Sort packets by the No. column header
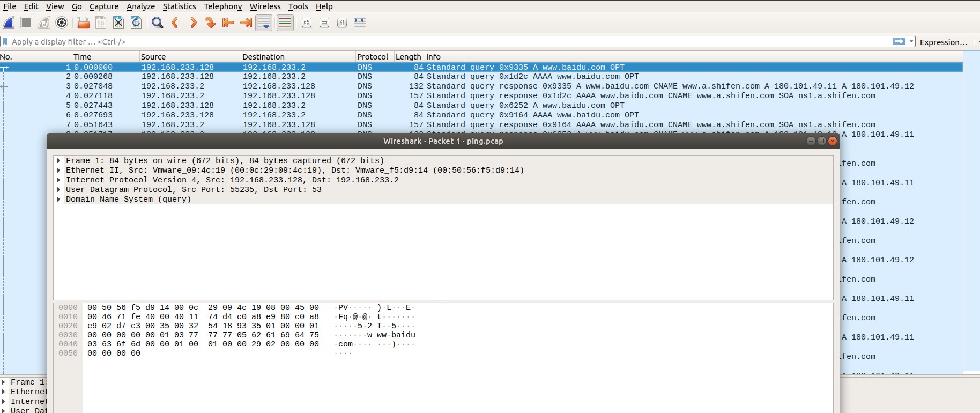 (x=36, y=56)
